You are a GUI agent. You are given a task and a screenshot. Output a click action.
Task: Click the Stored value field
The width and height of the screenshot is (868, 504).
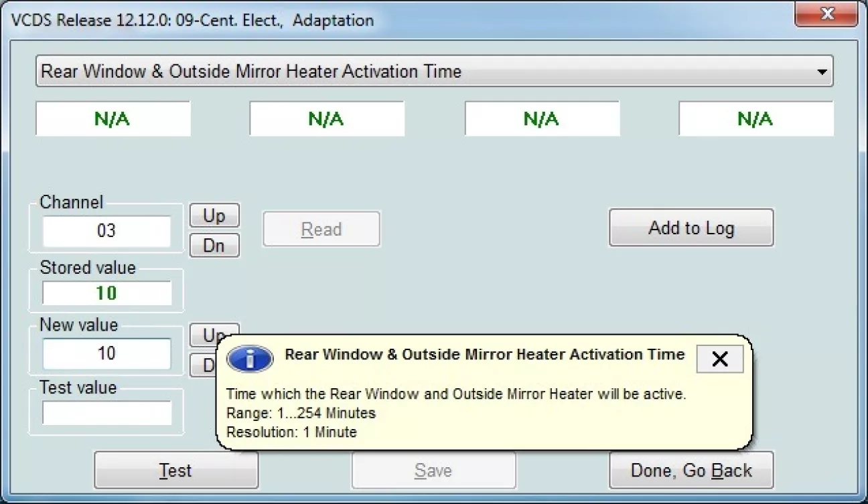click(106, 293)
